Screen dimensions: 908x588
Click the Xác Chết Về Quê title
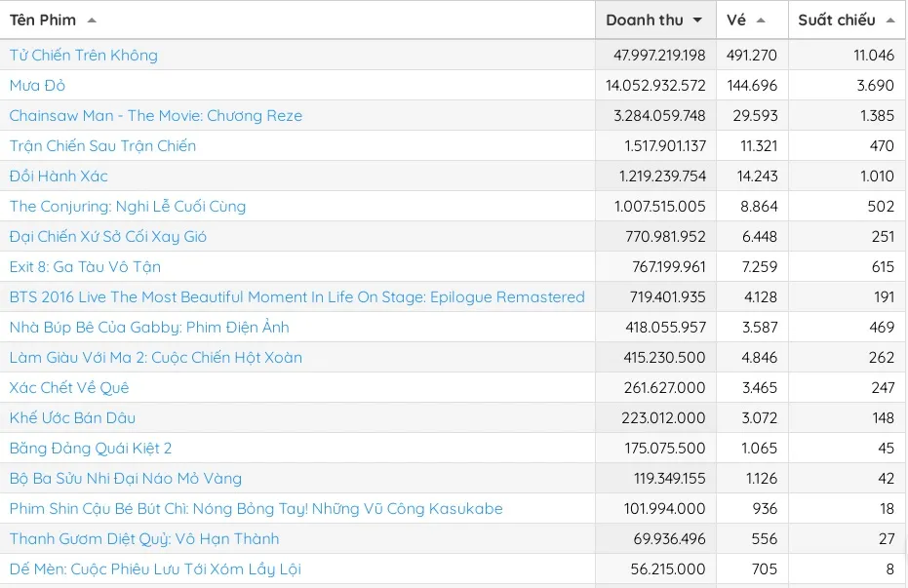point(69,388)
